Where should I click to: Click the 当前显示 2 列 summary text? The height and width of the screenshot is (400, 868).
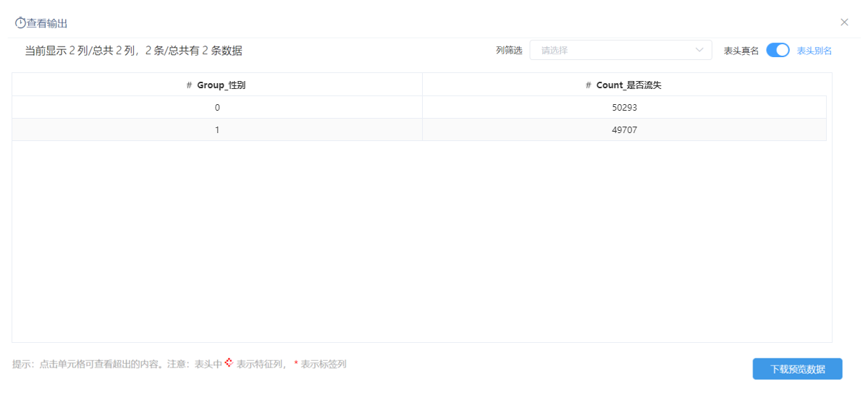tap(133, 51)
